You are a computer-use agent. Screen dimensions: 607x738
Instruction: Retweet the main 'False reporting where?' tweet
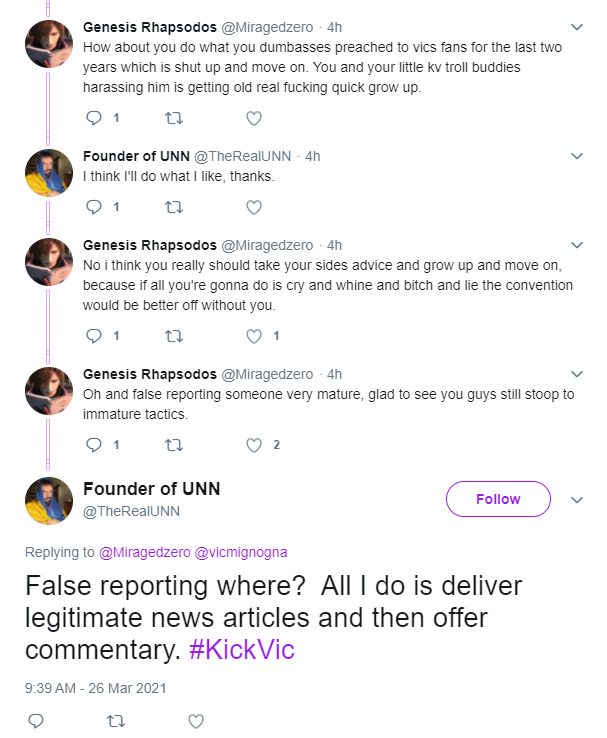tap(116, 721)
